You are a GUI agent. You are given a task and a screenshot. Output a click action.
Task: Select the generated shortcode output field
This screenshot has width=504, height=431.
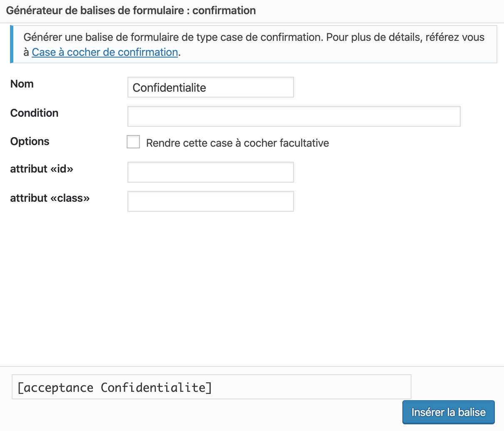coord(211,387)
